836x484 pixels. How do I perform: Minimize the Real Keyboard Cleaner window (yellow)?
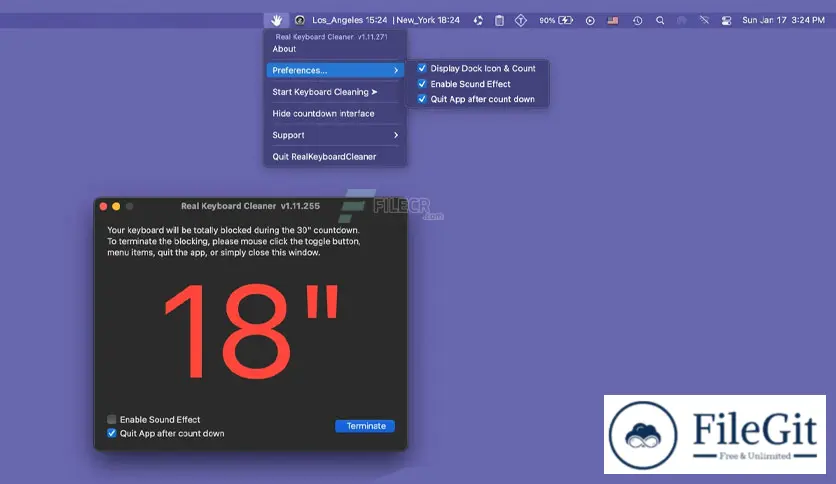pos(116,206)
